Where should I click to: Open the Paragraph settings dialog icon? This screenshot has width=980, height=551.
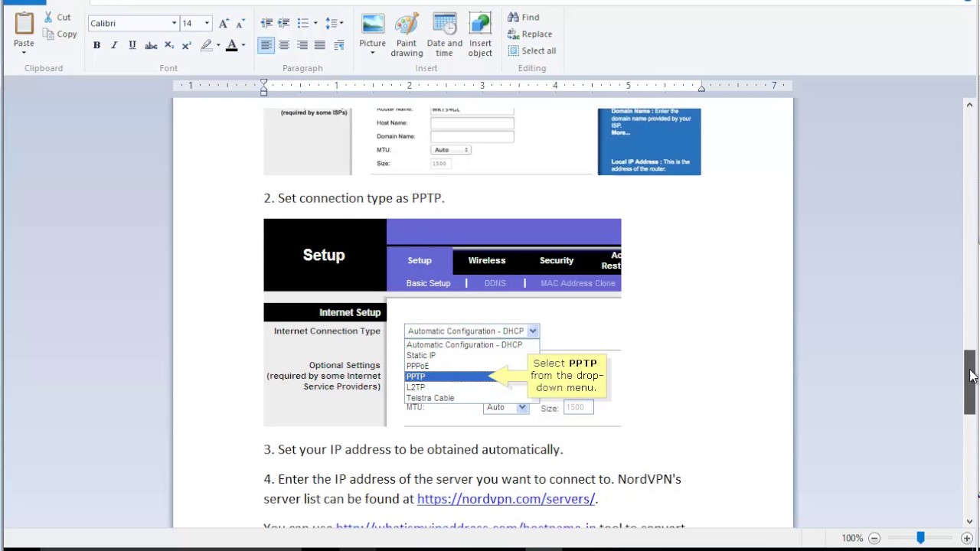pyautogui.click(x=339, y=45)
